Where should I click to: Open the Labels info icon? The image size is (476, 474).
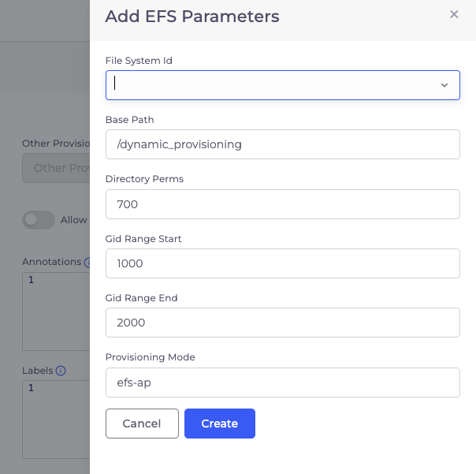pyautogui.click(x=61, y=371)
